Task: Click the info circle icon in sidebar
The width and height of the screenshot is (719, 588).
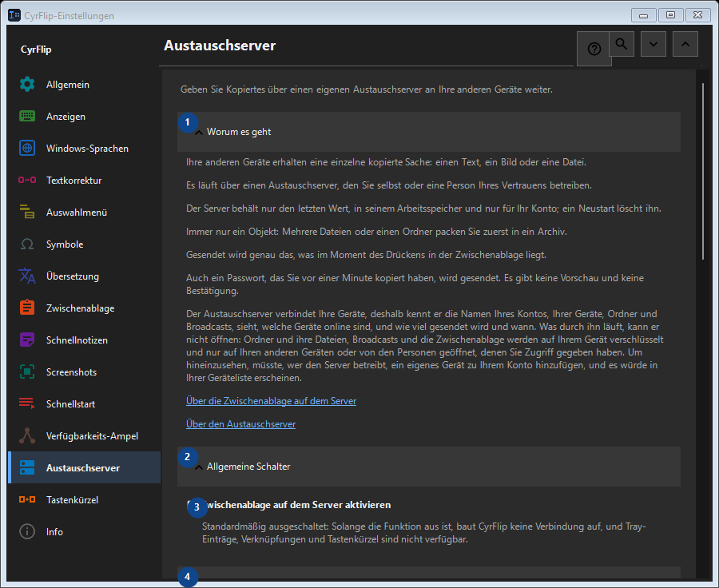Action: [x=27, y=531]
